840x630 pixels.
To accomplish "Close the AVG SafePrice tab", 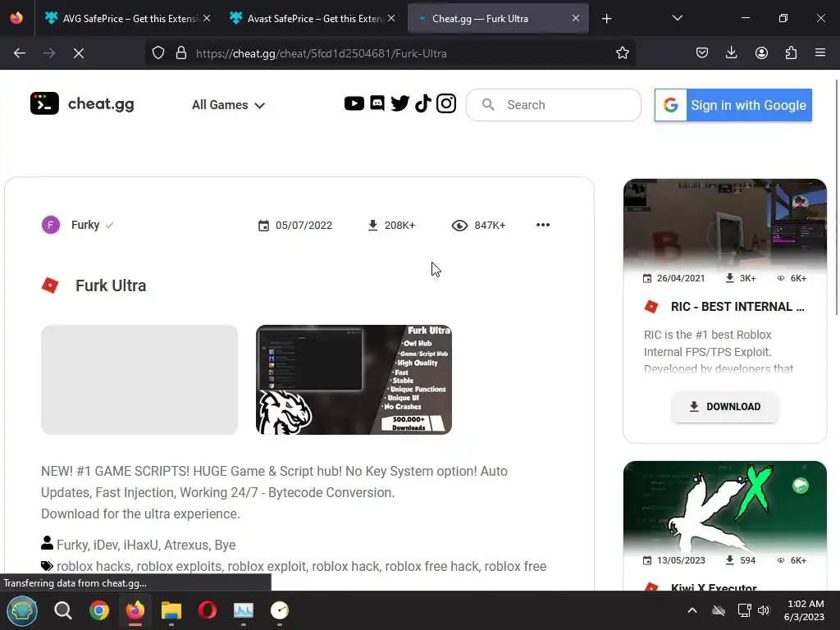I will pyautogui.click(x=207, y=18).
